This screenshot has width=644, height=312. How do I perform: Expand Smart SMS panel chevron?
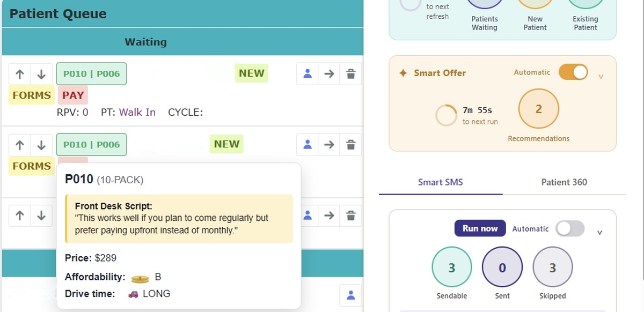600,233
